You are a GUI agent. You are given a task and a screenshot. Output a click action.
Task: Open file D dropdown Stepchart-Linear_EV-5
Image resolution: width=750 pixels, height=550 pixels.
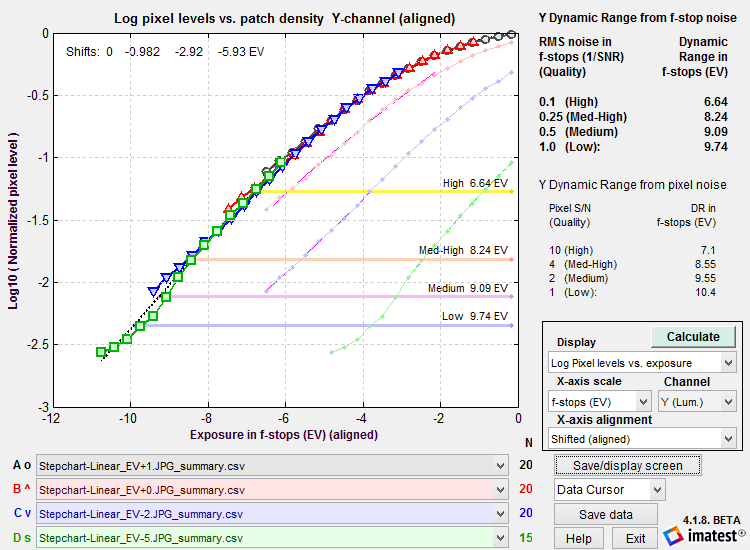(x=272, y=538)
